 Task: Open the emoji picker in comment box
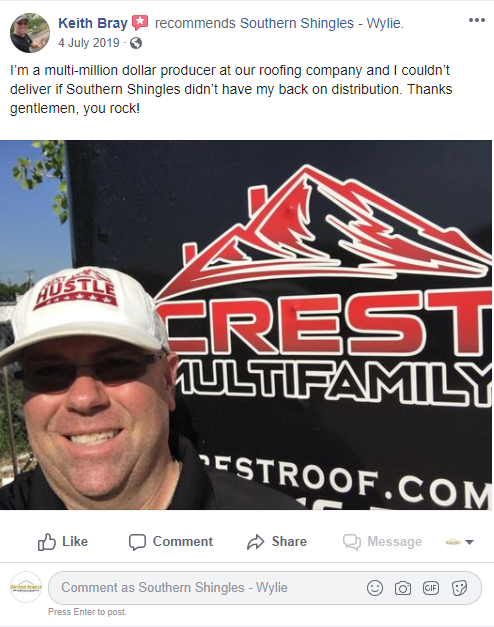(x=375, y=588)
